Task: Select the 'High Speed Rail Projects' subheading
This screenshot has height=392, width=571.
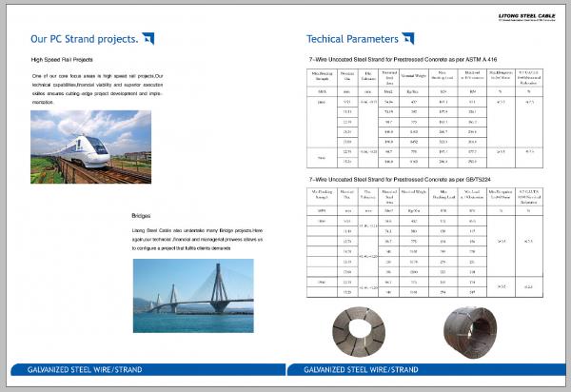Action: [68, 60]
